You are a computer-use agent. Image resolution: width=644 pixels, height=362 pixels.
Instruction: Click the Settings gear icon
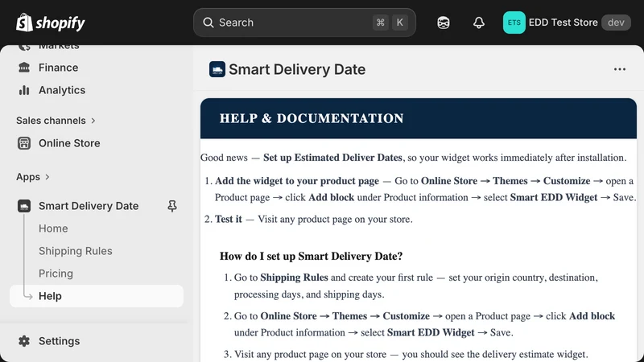pos(24,341)
